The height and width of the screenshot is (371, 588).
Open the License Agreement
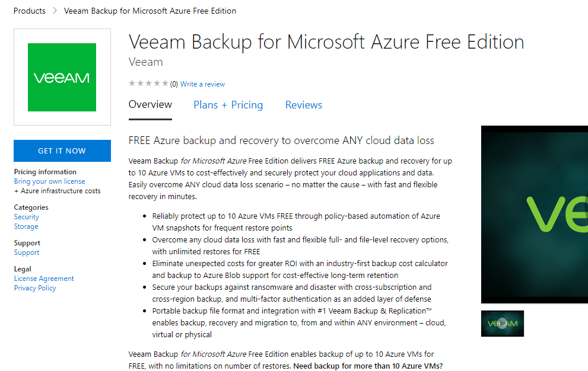pyautogui.click(x=44, y=278)
